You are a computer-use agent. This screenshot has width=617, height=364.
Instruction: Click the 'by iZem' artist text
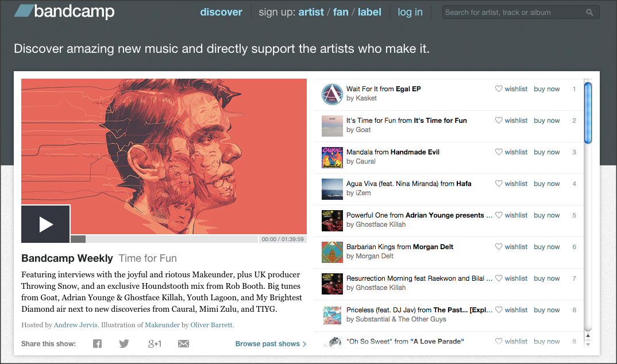tap(358, 193)
